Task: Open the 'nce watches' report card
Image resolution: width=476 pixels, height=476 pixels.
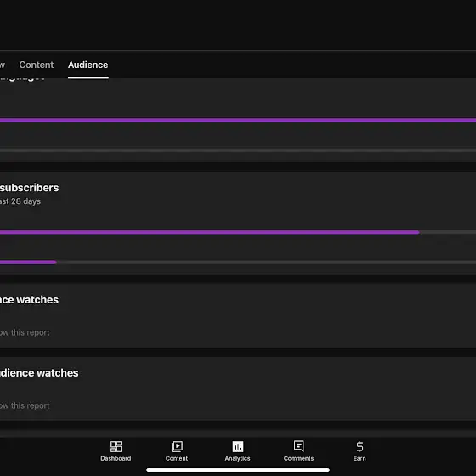Action: coord(238,315)
